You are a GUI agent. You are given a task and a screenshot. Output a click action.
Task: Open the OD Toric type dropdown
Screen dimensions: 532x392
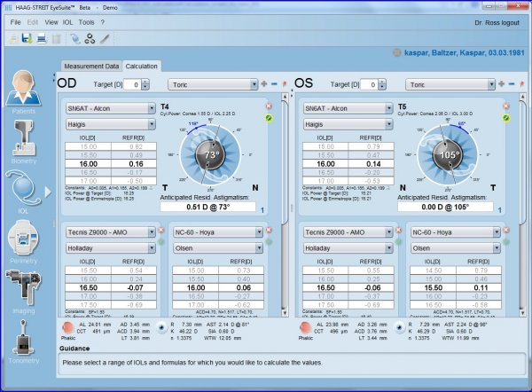213,84
